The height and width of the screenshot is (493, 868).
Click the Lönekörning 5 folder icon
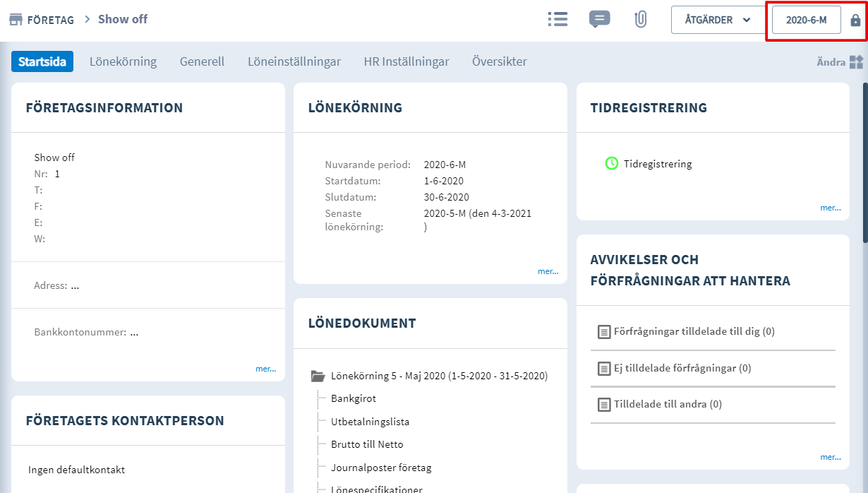[318, 376]
